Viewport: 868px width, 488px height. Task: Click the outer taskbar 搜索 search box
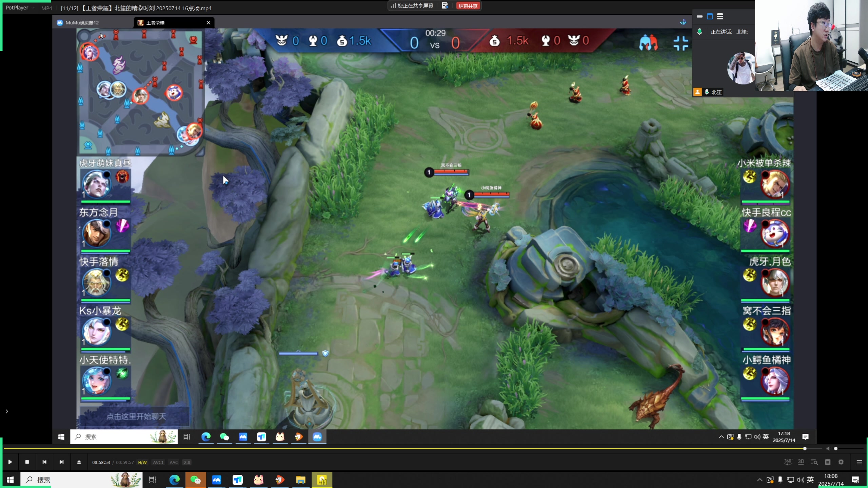pyautogui.click(x=81, y=480)
